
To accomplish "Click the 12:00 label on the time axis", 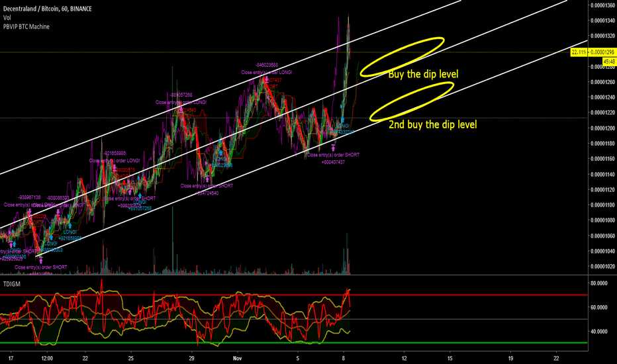I will pyautogui.click(x=47, y=358).
